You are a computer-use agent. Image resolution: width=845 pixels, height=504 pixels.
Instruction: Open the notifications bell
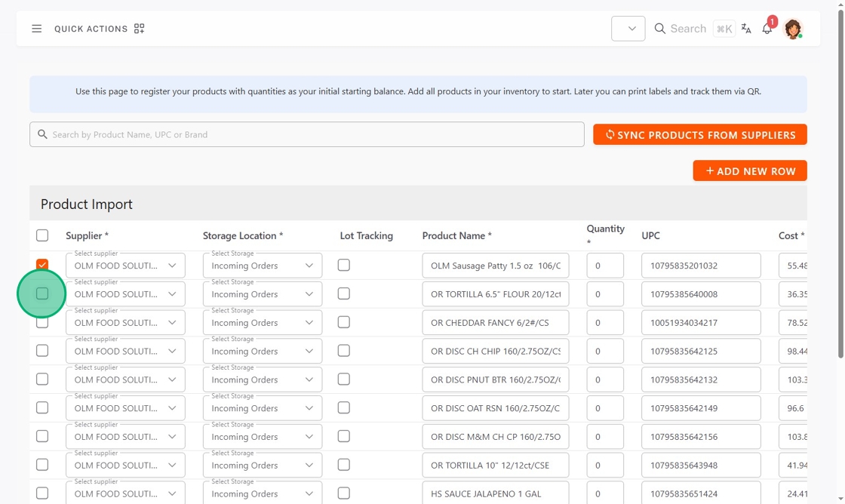tap(767, 29)
